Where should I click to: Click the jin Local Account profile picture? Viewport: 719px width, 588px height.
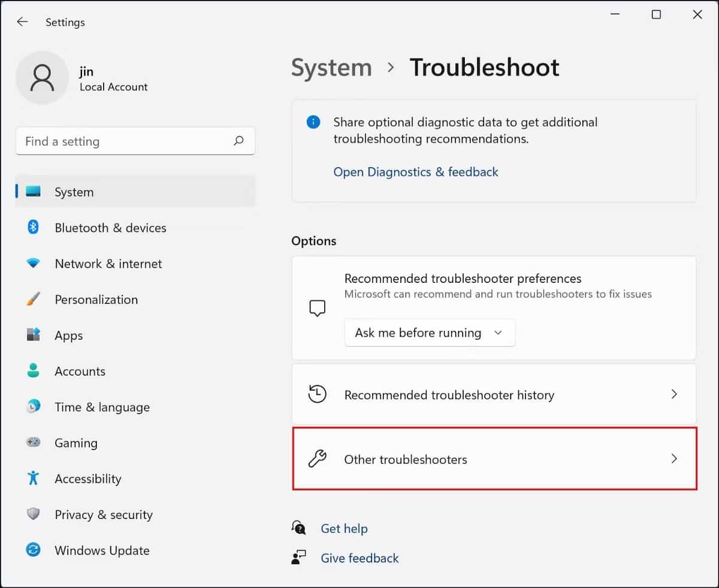43,78
